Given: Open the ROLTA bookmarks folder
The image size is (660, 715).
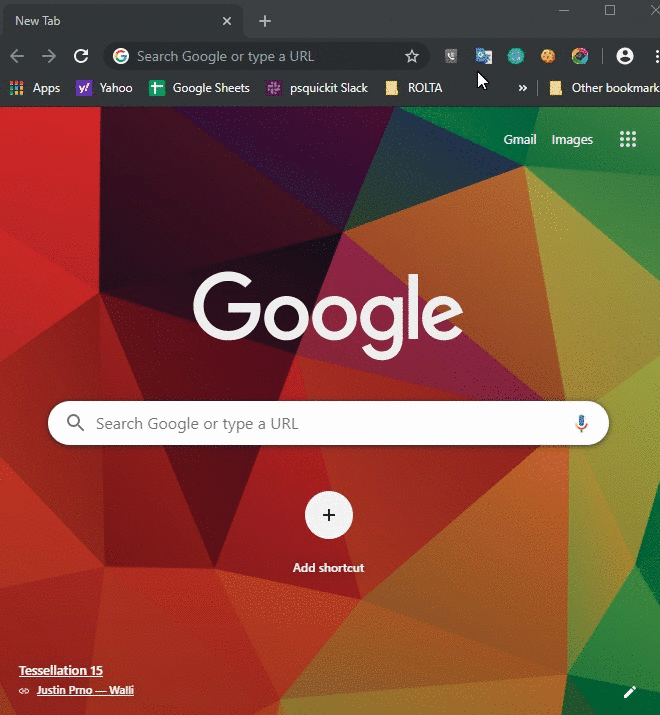Looking at the screenshot, I should pyautogui.click(x=414, y=88).
